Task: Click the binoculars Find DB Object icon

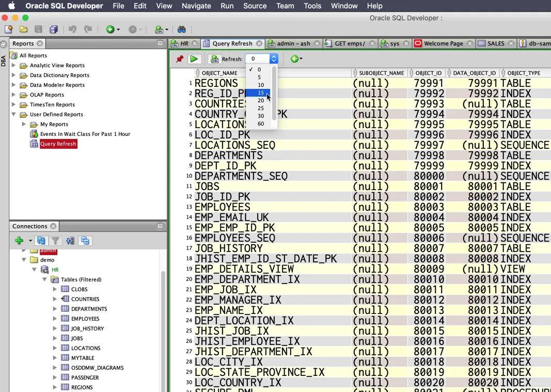Action: click(x=181, y=29)
